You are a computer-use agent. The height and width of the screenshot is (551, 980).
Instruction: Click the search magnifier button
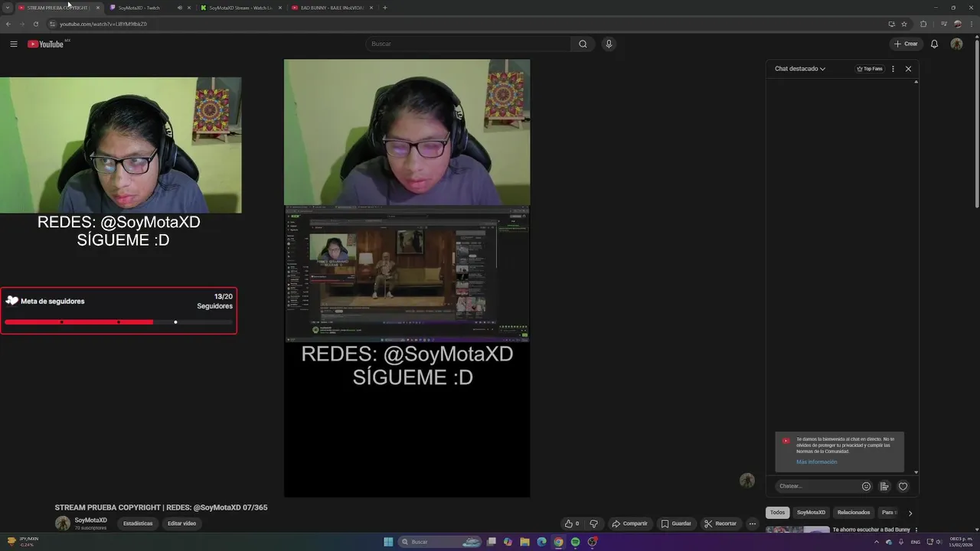(583, 44)
